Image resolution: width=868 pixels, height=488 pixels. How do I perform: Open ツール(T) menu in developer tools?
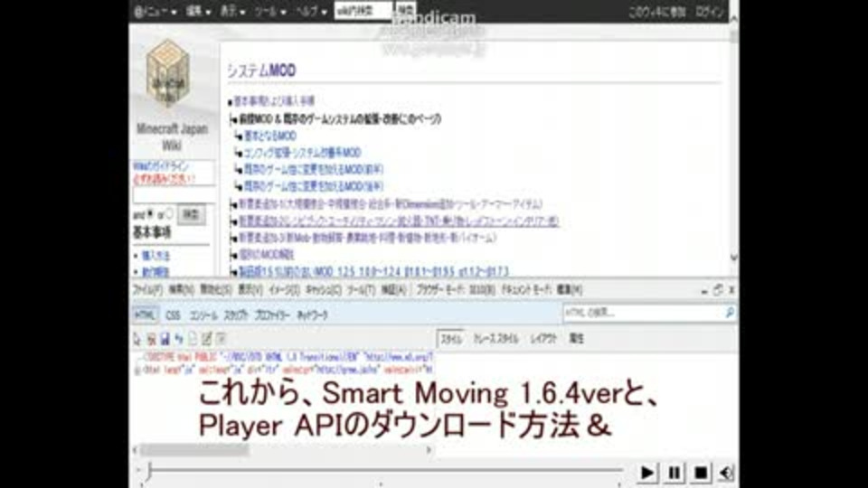(x=361, y=289)
